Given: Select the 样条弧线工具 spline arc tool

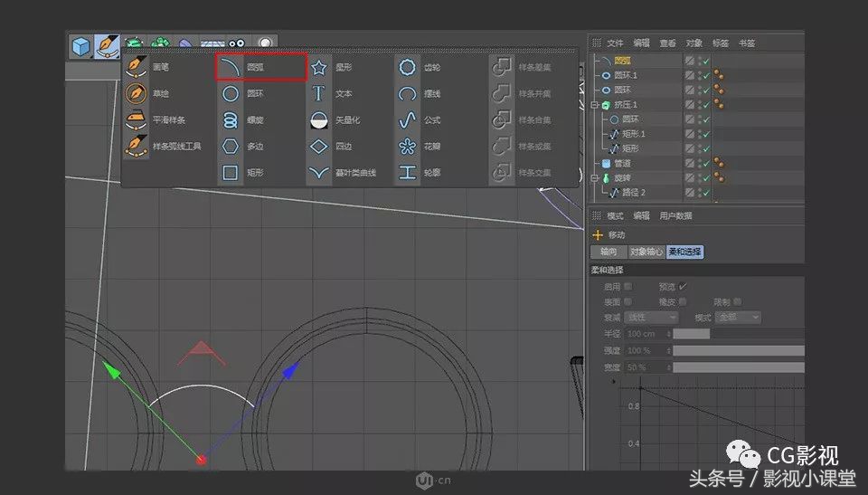Looking at the screenshot, I should (x=164, y=147).
